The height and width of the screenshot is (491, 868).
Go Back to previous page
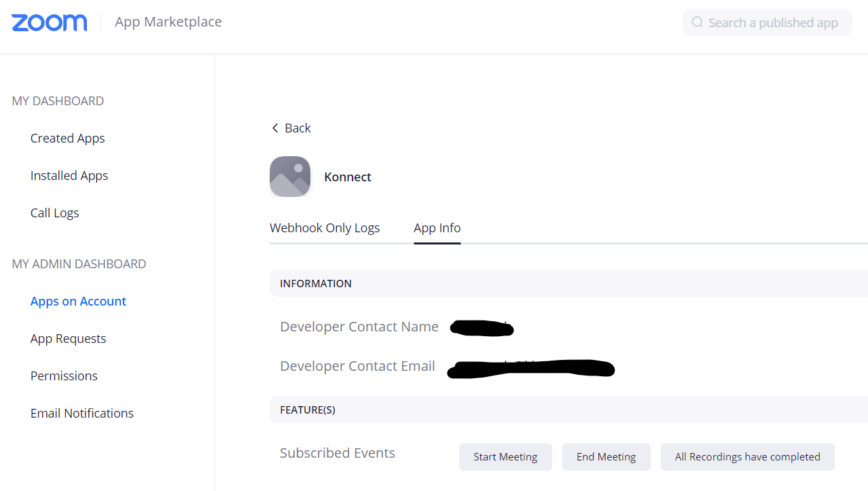[x=291, y=128]
